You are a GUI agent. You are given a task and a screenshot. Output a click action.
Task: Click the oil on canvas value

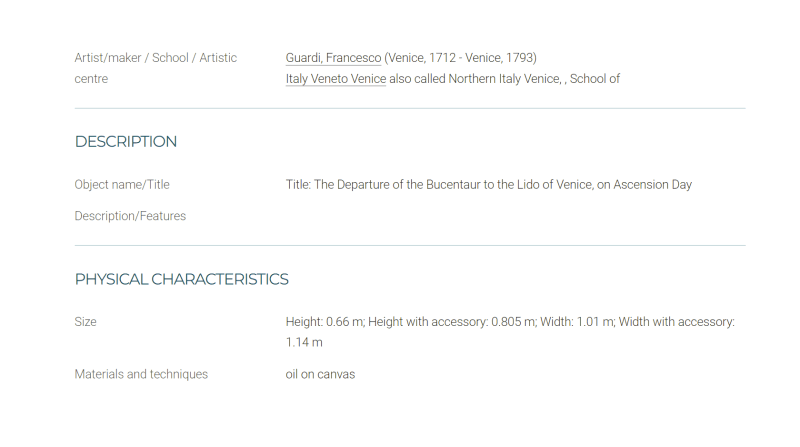tap(320, 375)
